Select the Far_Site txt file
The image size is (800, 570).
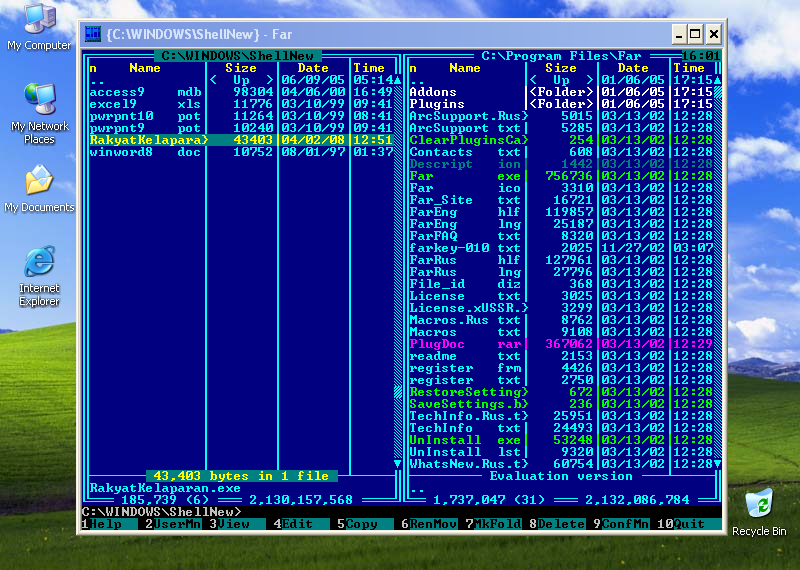(x=561, y=200)
